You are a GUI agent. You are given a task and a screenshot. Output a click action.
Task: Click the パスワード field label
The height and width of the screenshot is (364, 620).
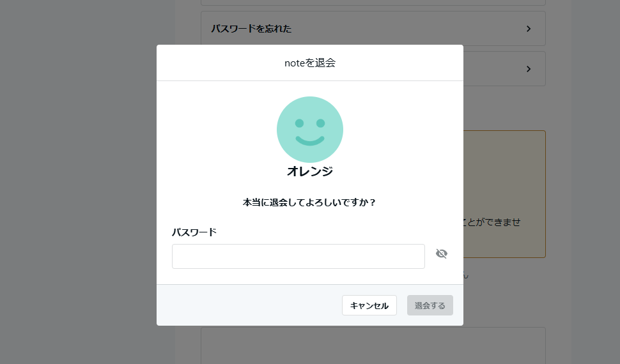click(x=194, y=232)
